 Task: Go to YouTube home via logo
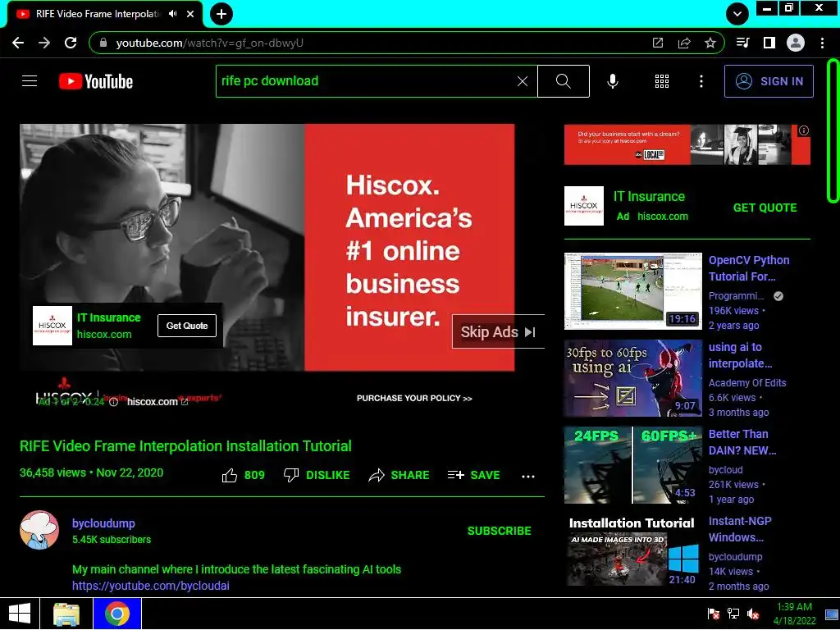click(x=96, y=81)
